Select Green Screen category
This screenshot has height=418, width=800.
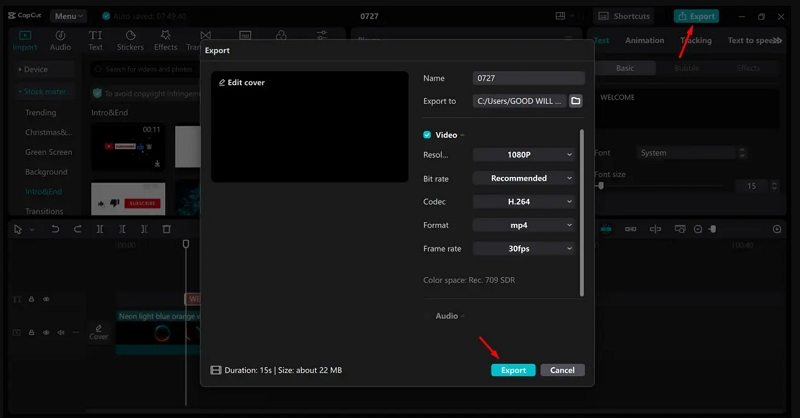(x=48, y=152)
